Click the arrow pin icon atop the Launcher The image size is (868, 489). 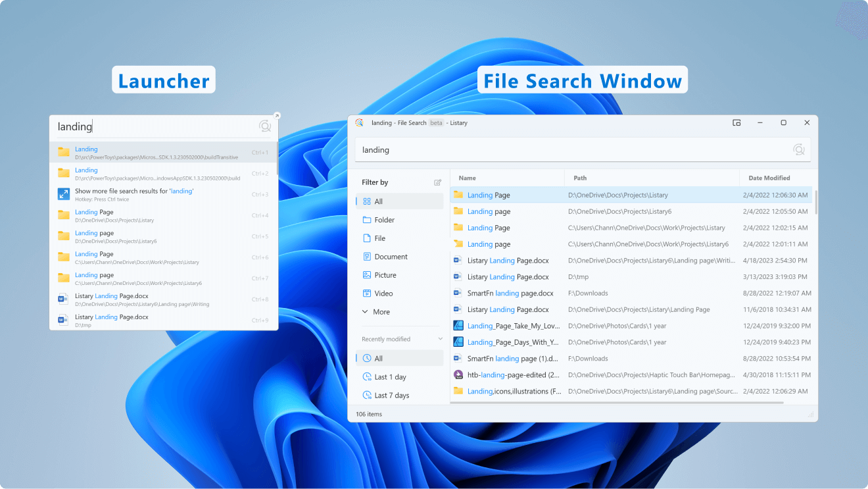pos(277,116)
